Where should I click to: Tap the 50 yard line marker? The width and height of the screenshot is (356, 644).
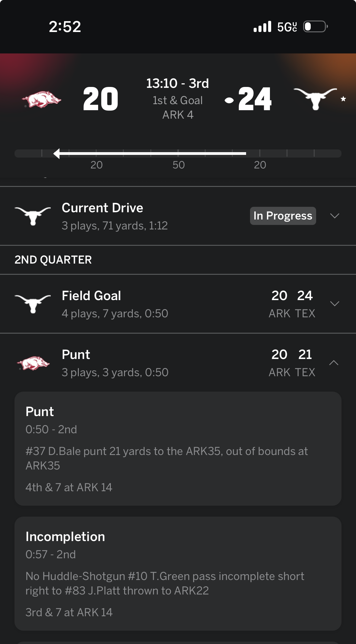coord(178,165)
